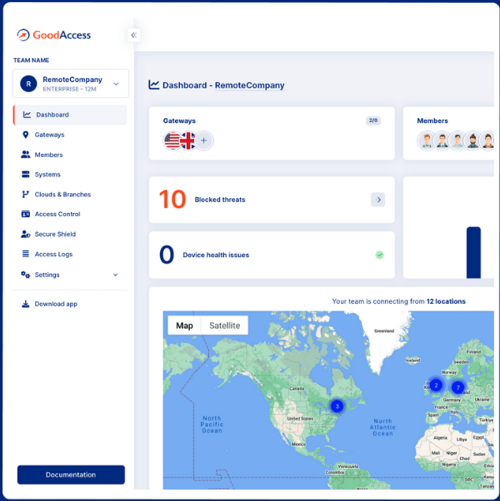Click the US flag gateway icon
This screenshot has width=500, height=501.
tap(172, 140)
